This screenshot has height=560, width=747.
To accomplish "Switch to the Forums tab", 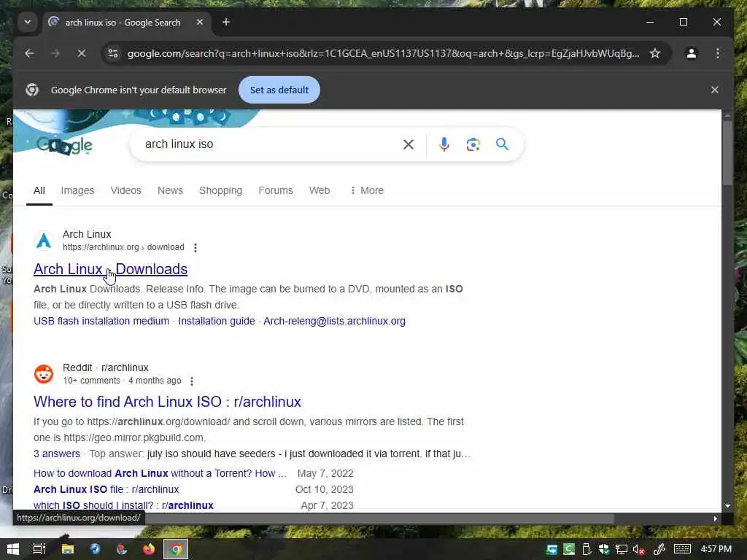I will point(275,190).
